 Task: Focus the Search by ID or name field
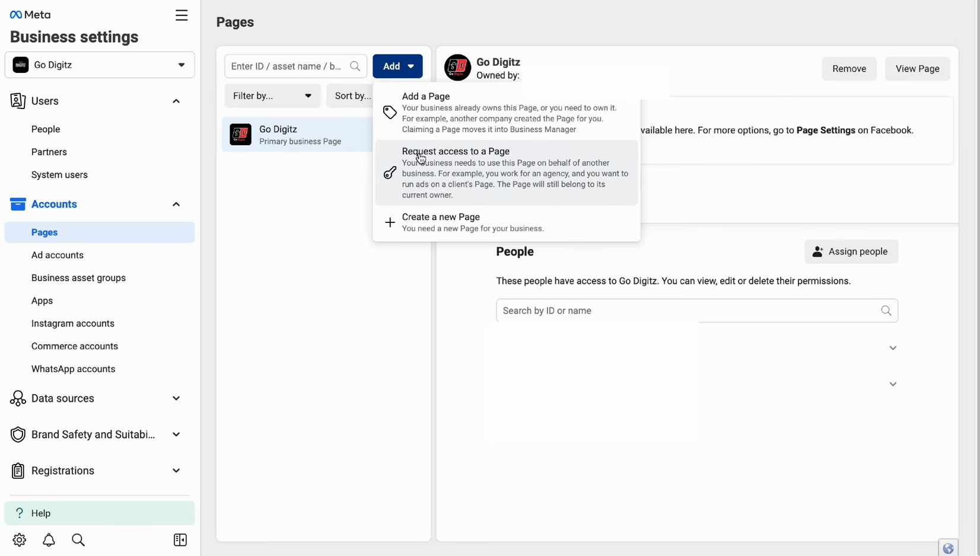point(697,311)
